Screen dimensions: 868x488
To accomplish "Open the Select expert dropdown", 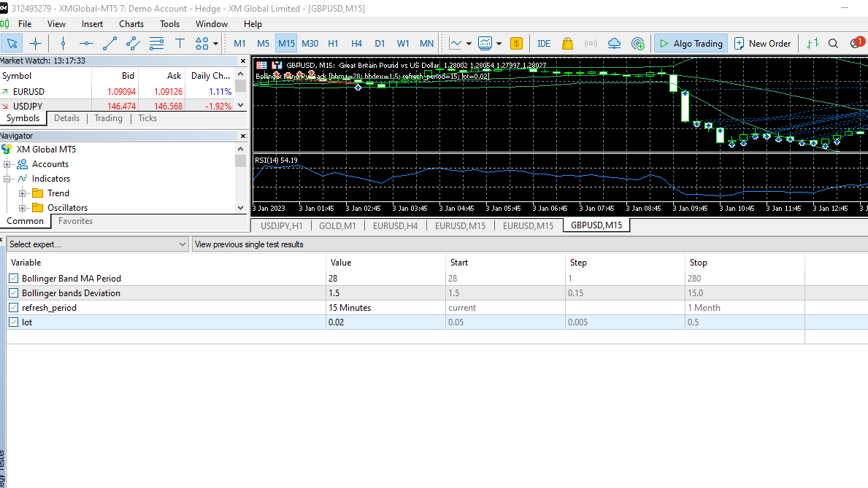I will [x=184, y=244].
